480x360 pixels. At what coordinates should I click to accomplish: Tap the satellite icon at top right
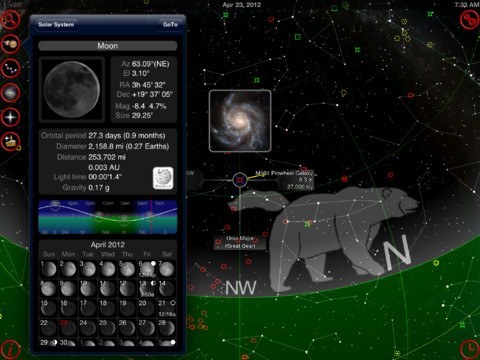click(470, 19)
